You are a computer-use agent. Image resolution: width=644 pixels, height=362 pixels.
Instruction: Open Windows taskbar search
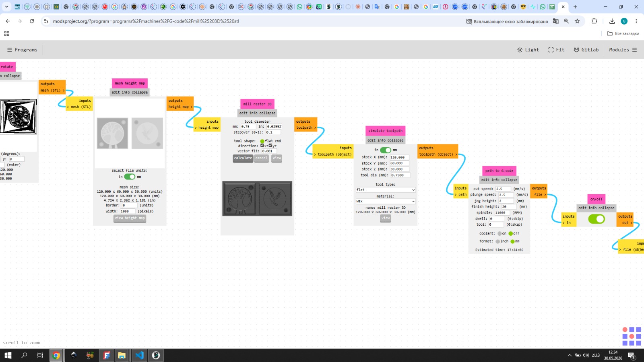coord(24,355)
